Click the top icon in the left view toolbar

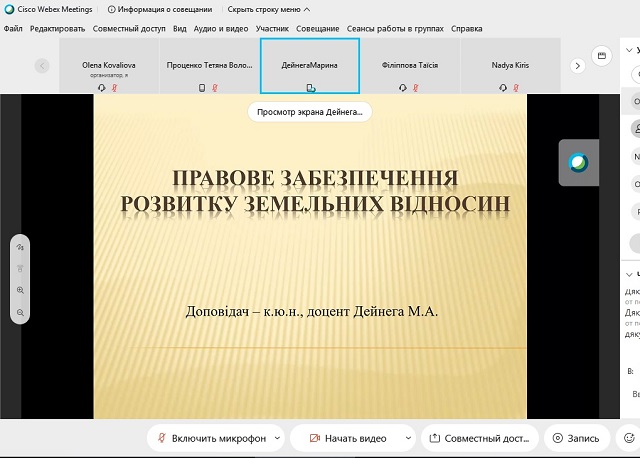click(x=21, y=246)
